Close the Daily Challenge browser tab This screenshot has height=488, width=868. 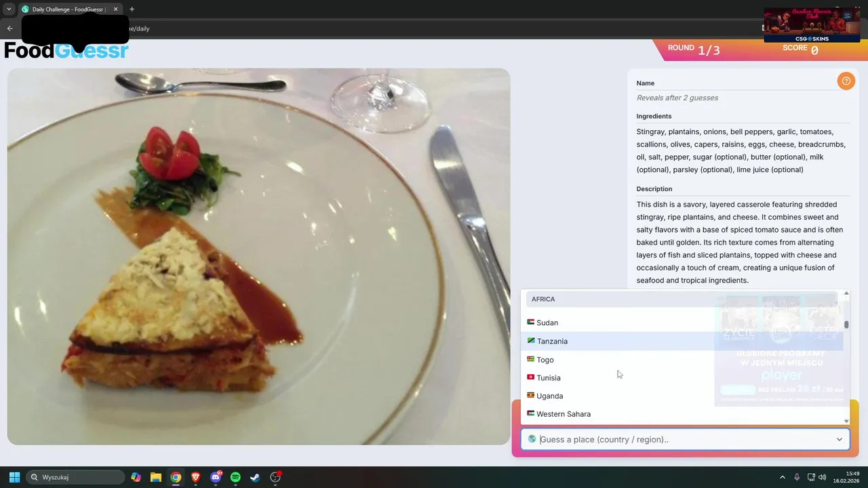pyautogui.click(x=115, y=9)
